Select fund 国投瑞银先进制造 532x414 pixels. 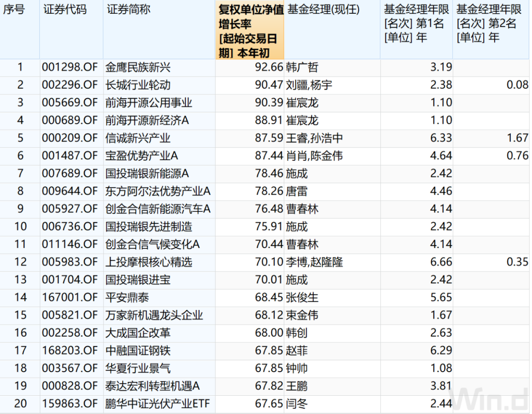click(x=149, y=226)
